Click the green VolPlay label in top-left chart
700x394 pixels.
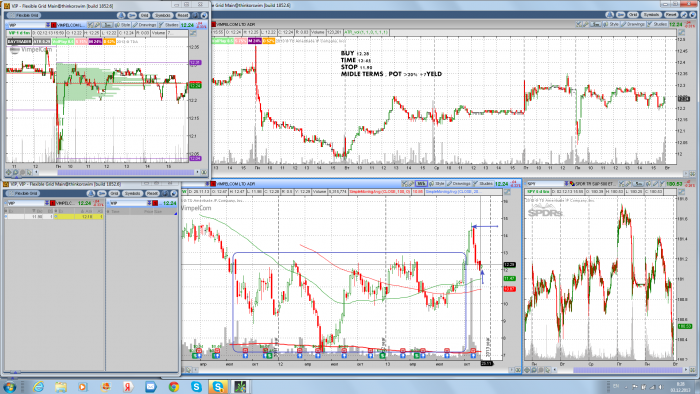click(x=63, y=41)
